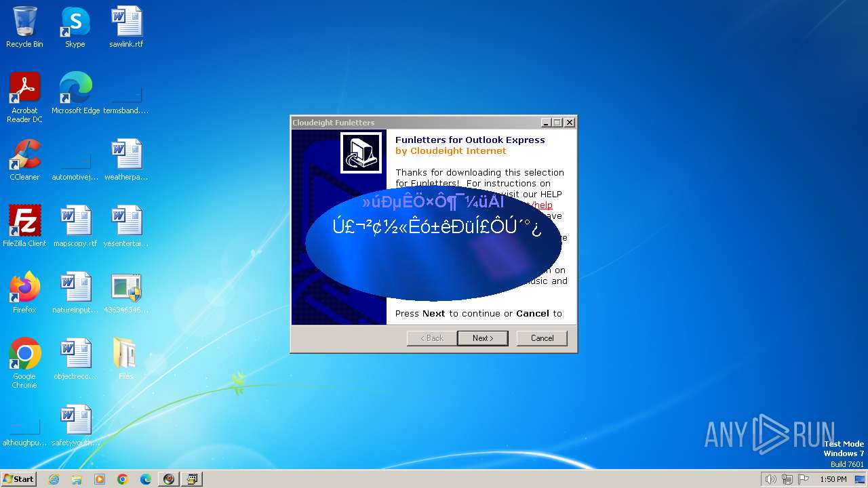Open Acrobat Reader DC shortcut
Image resolution: width=868 pixels, height=488 pixels.
24,98
